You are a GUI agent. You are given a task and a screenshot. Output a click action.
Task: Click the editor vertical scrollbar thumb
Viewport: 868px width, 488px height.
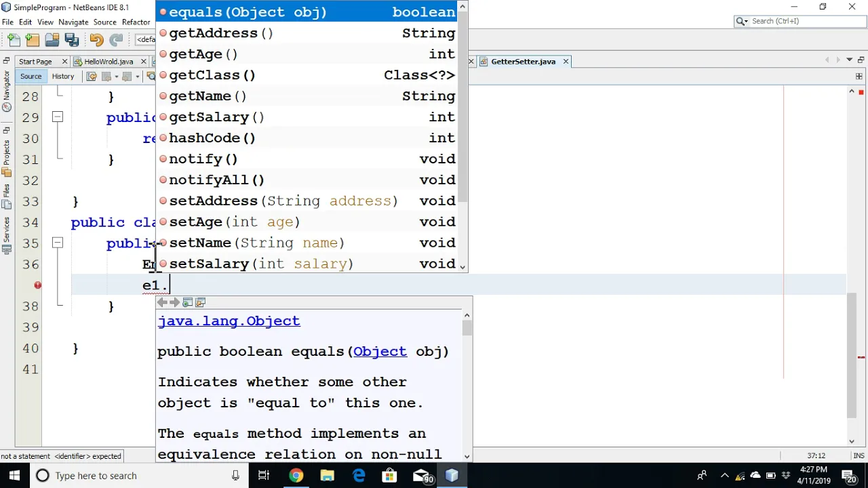[x=852, y=354]
